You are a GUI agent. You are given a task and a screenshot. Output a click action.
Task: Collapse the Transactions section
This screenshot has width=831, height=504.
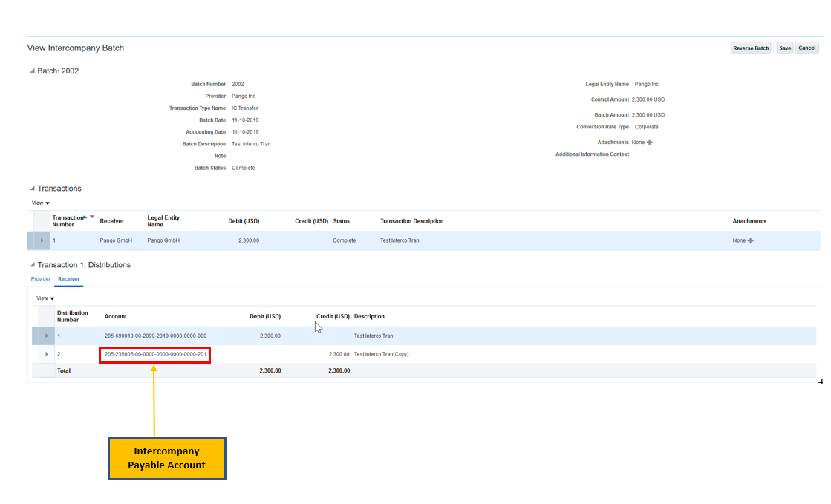click(x=32, y=189)
